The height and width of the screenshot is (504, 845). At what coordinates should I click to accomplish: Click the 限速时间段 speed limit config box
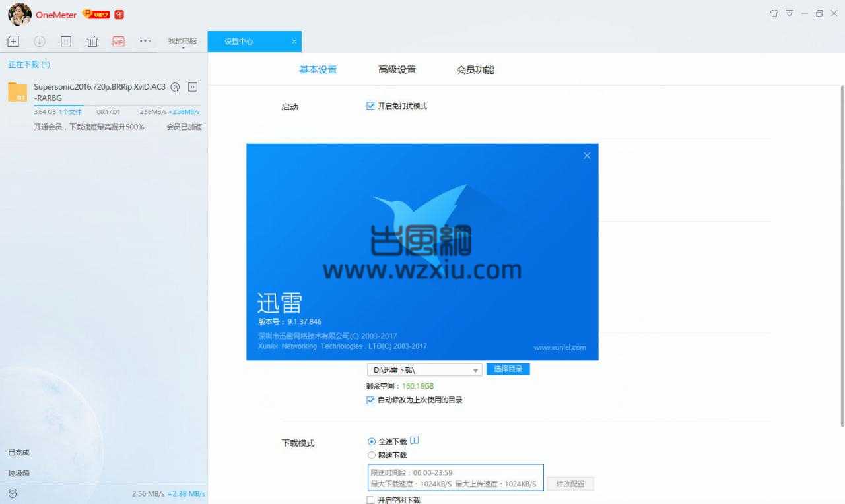pos(456,478)
